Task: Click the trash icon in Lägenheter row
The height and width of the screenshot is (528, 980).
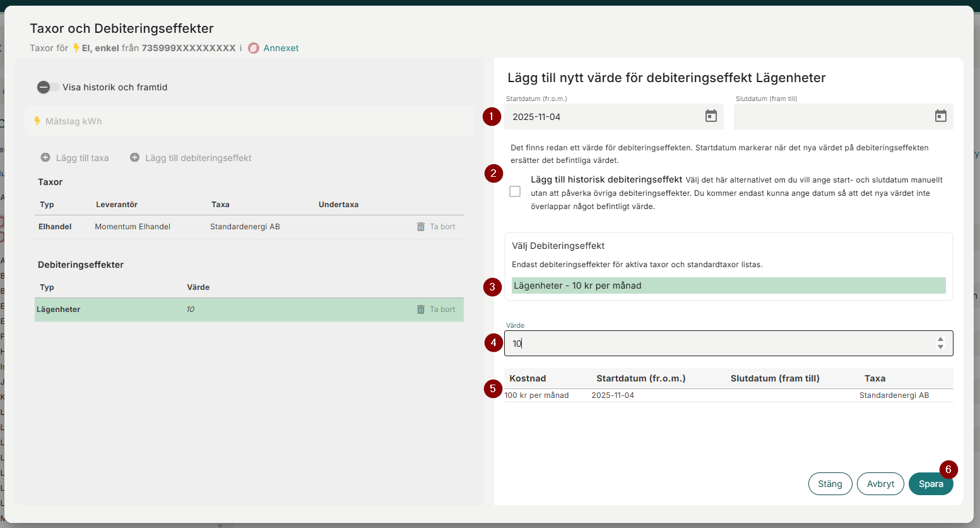Action: pyautogui.click(x=421, y=309)
